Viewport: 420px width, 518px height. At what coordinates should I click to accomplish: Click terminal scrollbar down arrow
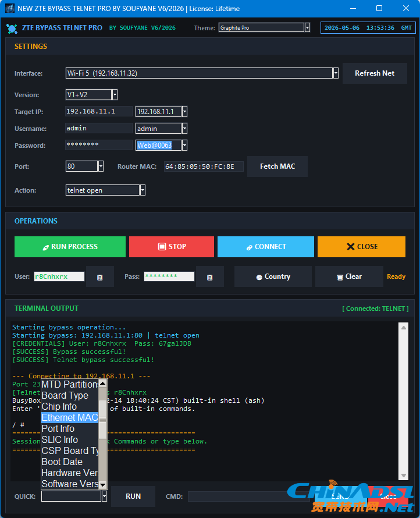pos(404,476)
